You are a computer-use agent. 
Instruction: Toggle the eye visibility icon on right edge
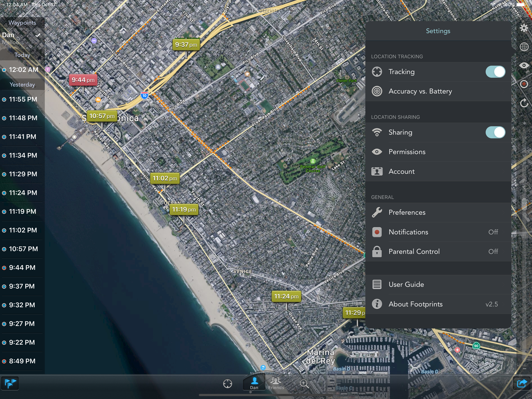click(524, 65)
